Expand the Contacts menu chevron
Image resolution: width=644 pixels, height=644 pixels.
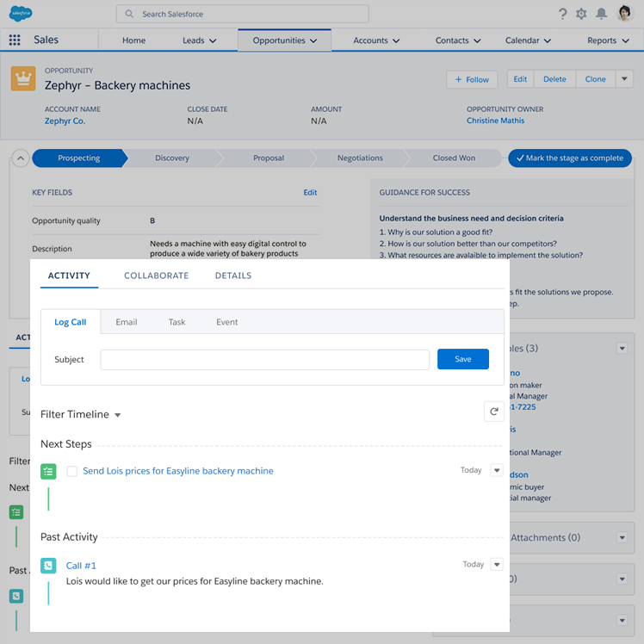coord(477,40)
